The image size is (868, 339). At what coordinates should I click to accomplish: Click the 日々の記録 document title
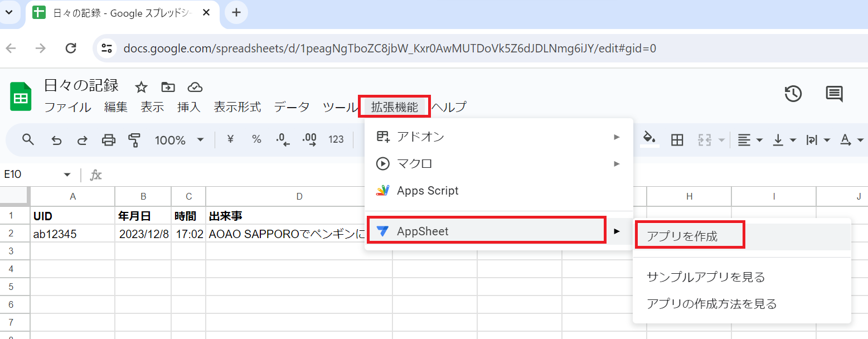click(81, 85)
